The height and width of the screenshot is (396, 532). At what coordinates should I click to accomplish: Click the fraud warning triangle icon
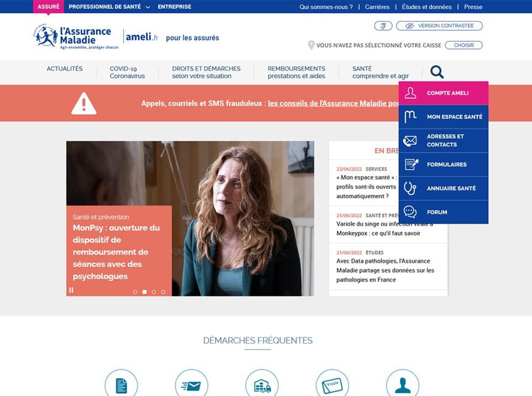(84, 103)
